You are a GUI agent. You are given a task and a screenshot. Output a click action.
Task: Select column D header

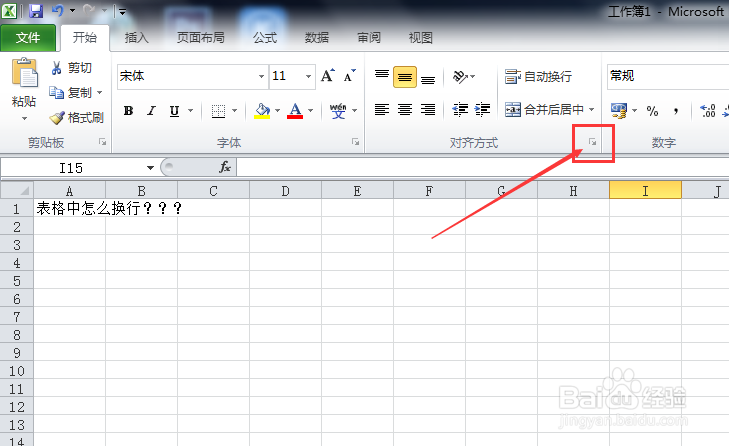pyautogui.click(x=285, y=191)
